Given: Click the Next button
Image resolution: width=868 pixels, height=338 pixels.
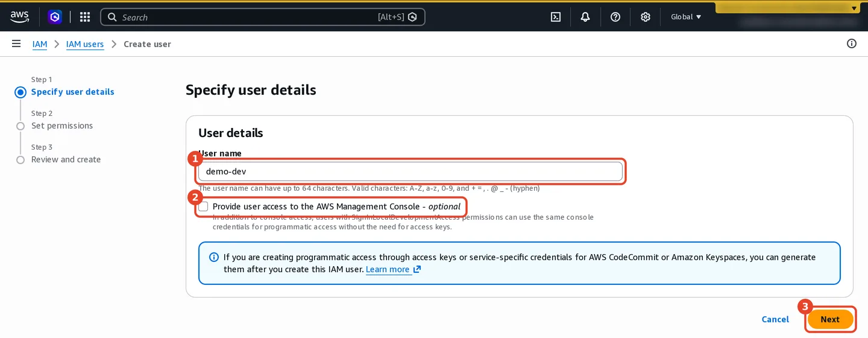Looking at the screenshot, I should point(830,319).
